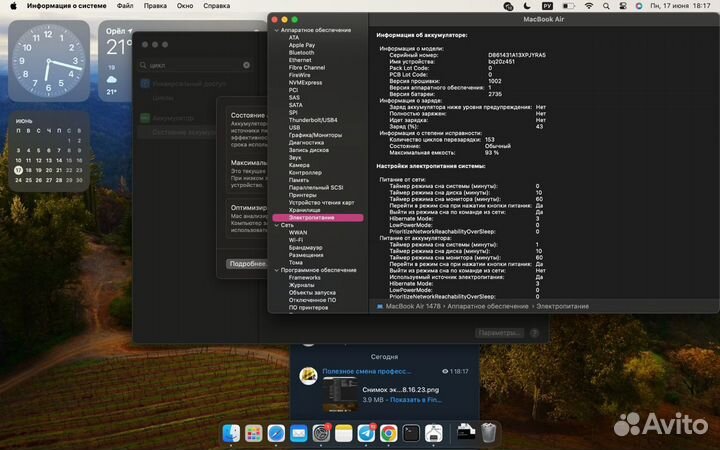Viewport: 720px width, 450px height.
Task: Open Полезное смена професс… chat sender
Action: click(366, 371)
